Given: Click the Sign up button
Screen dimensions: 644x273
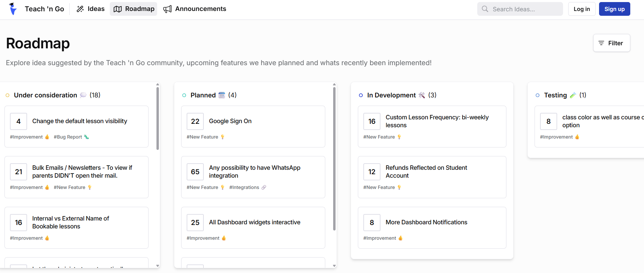Looking at the screenshot, I should 614,9.
